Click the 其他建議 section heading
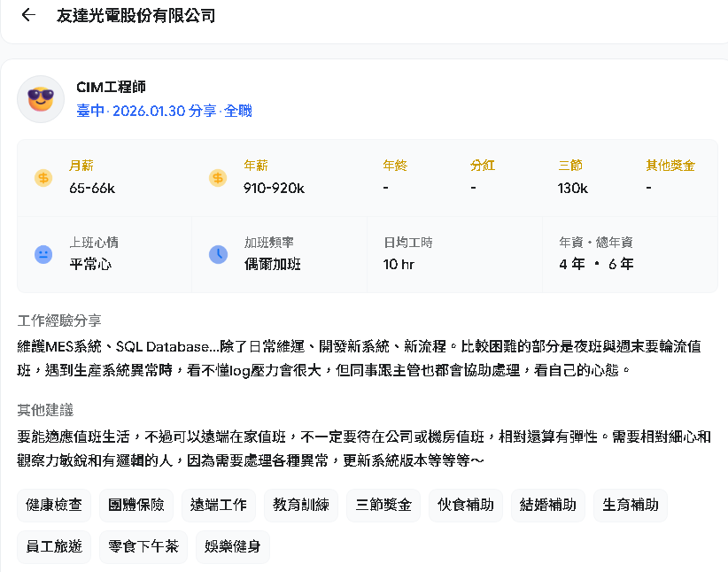 point(45,410)
